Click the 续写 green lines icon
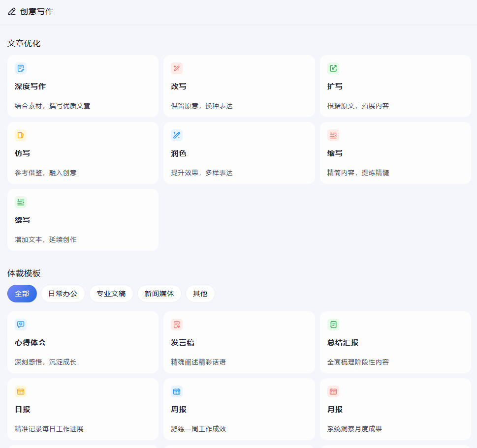Image resolution: width=477 pixels, height=448 pixels. click(21, 202)
